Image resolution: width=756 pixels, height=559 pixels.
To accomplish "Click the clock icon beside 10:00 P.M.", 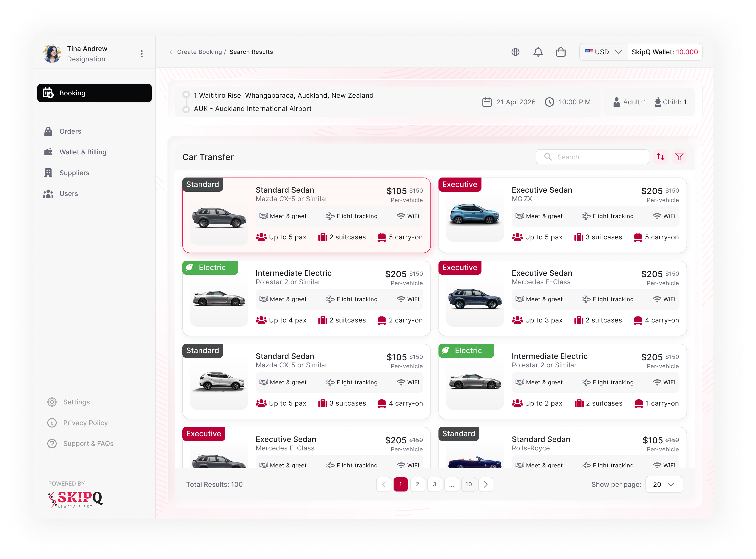I will point(549,102).
